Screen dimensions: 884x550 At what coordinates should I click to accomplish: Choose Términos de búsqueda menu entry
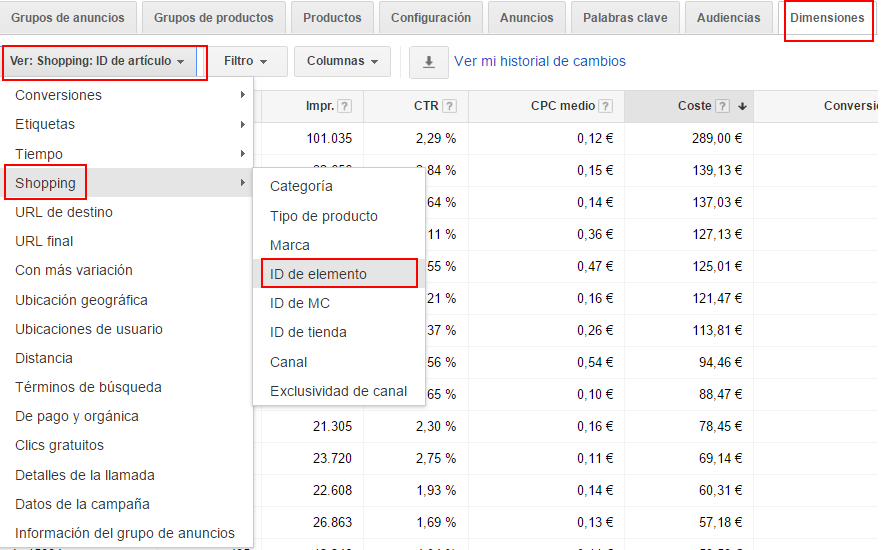pos(88,387)
